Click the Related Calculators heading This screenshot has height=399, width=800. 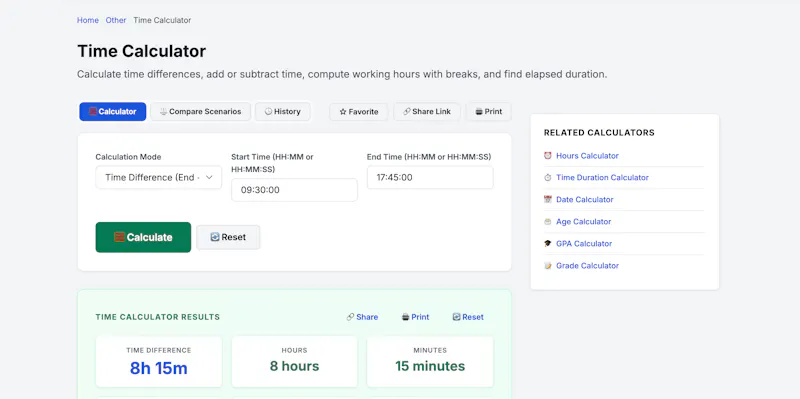point(599,133)
